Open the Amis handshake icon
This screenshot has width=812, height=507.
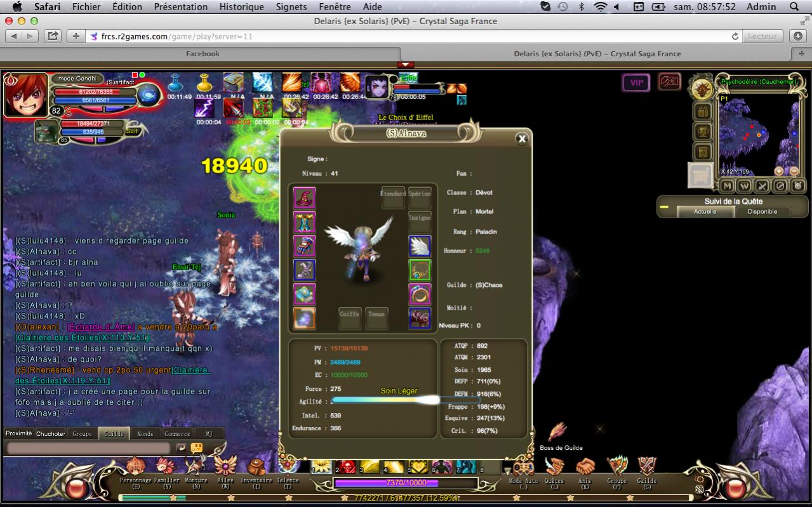tap(585, 468)
